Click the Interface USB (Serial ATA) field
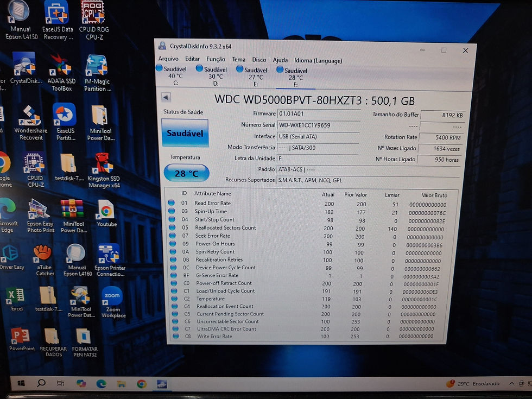This screenshot has width=532, height=399. point(318,136)
